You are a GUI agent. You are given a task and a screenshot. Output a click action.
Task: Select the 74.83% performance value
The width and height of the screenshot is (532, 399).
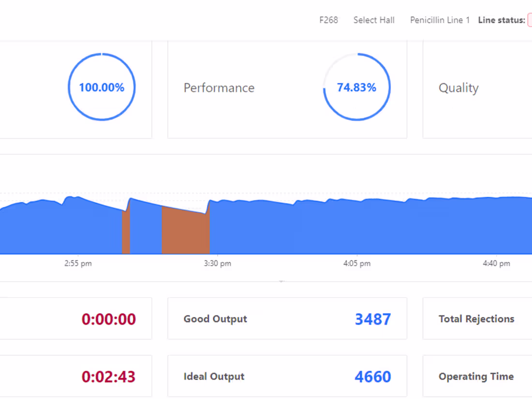coord(357,88)
